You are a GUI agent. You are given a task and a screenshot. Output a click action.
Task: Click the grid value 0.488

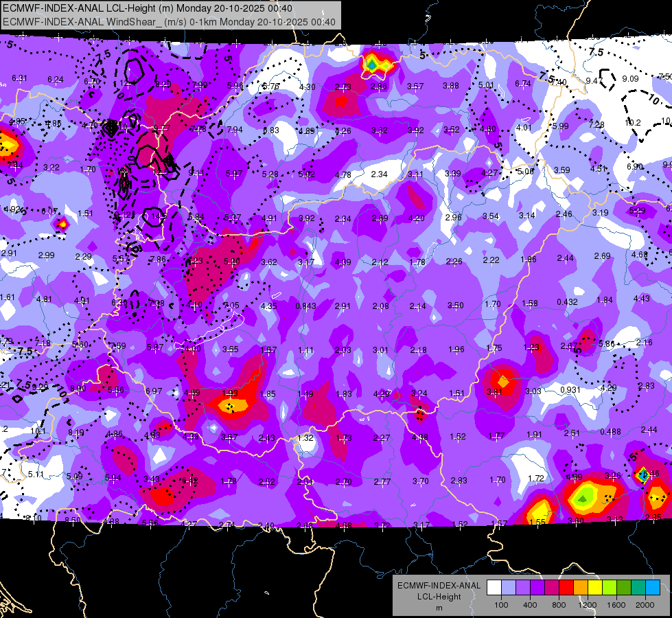(x=610, y=431)
